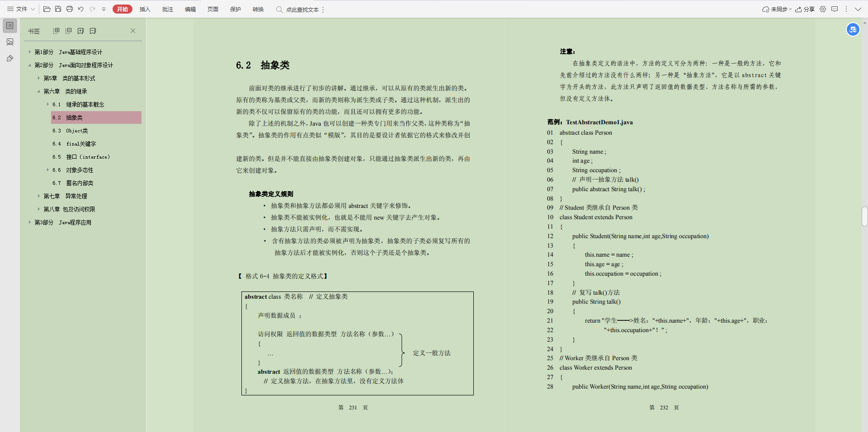Click the Save icon in toolbar

click(x=58, y=9)
